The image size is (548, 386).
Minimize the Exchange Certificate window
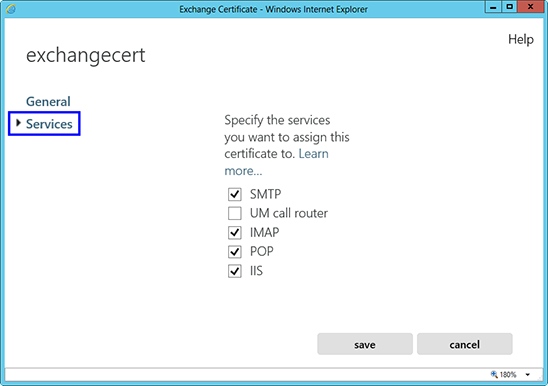(493, 7)
